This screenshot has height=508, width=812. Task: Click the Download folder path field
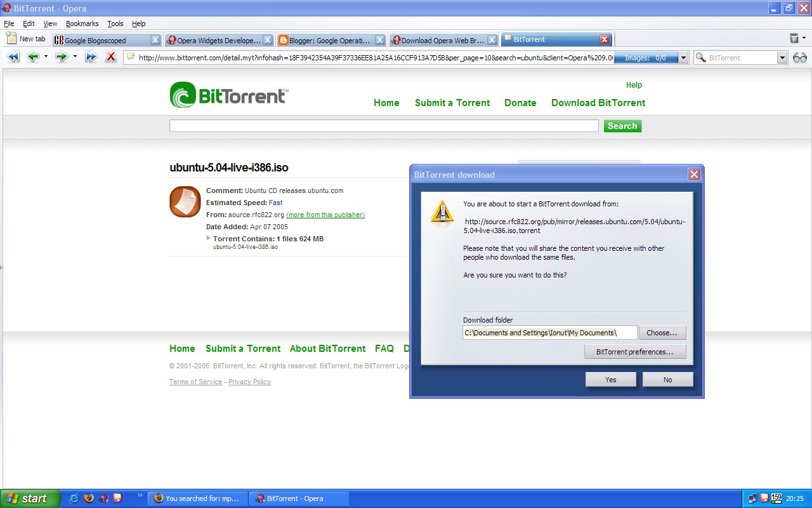549,333
